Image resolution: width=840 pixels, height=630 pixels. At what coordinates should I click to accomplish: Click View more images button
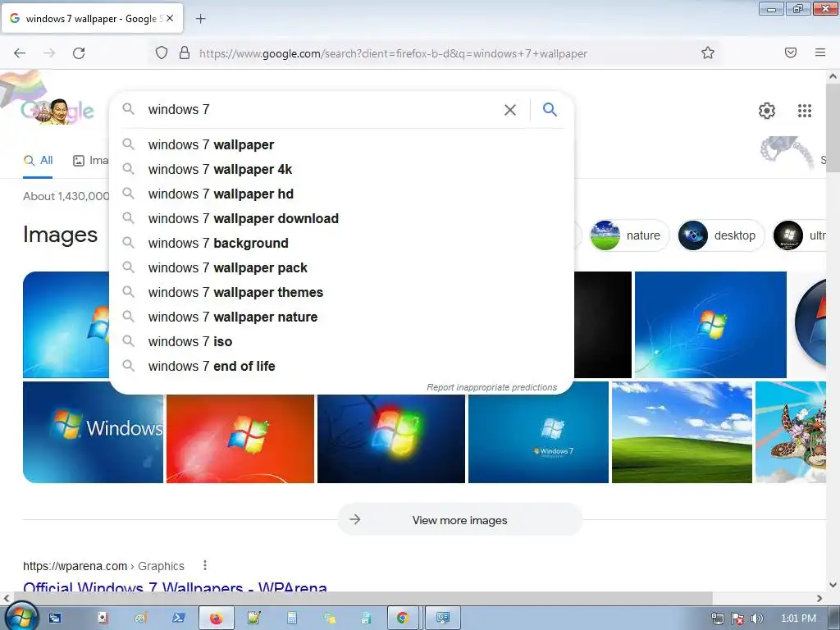(x=459, y=519)
